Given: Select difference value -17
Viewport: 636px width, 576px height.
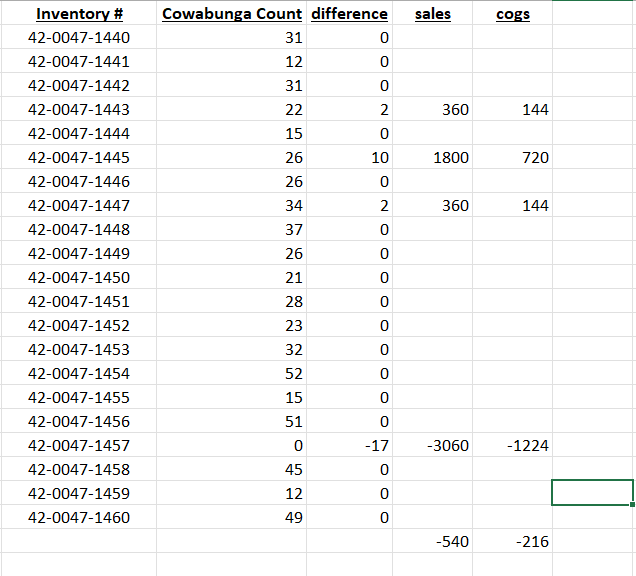Looking at the screenshot, I should (349, 445).
